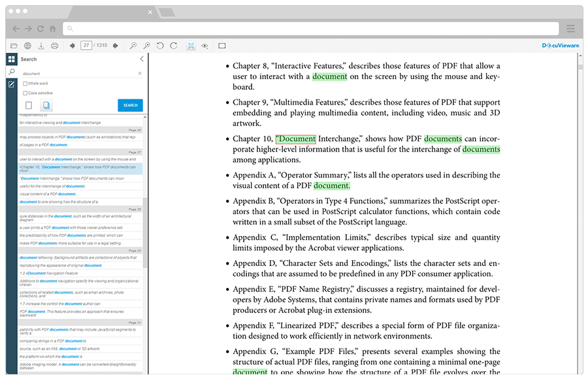Open a new browser tab
The width and height of the screenshot is (588, 379).
pyautogui.click(x=167, y=12)
